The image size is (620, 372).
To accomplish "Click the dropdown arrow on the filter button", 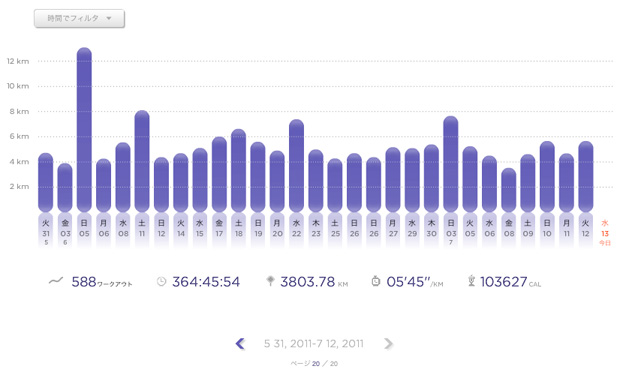I will click(109, 19).
